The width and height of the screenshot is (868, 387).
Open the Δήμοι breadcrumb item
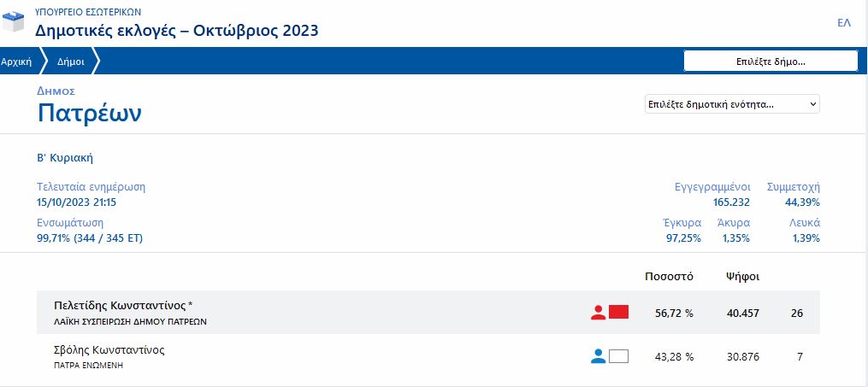(x=70, y=62)
